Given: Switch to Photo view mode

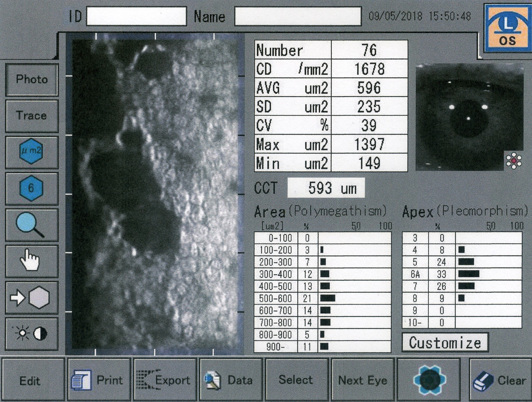Looking at the screenshot, I should (x=31, y=79).
